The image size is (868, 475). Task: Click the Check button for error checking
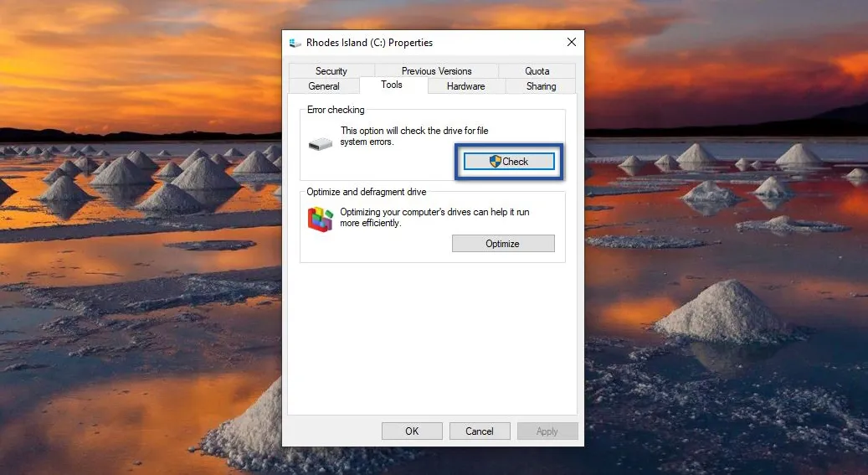tap(509, 162)
